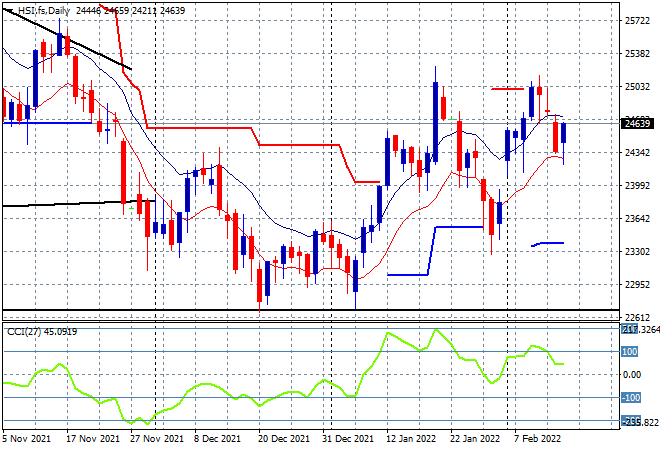
Task: Select the 31 Dec 2021 date label
Action: pyautogui.click(x=348, y=439)
